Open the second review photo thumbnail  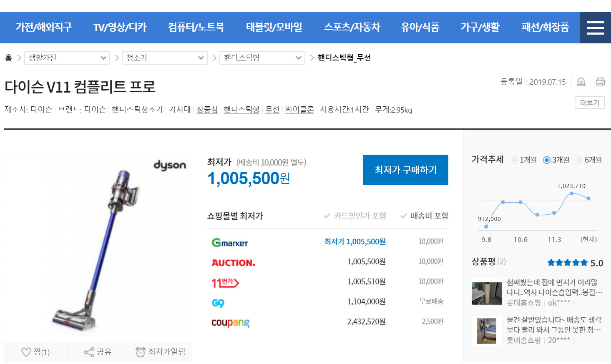[487, 331]
